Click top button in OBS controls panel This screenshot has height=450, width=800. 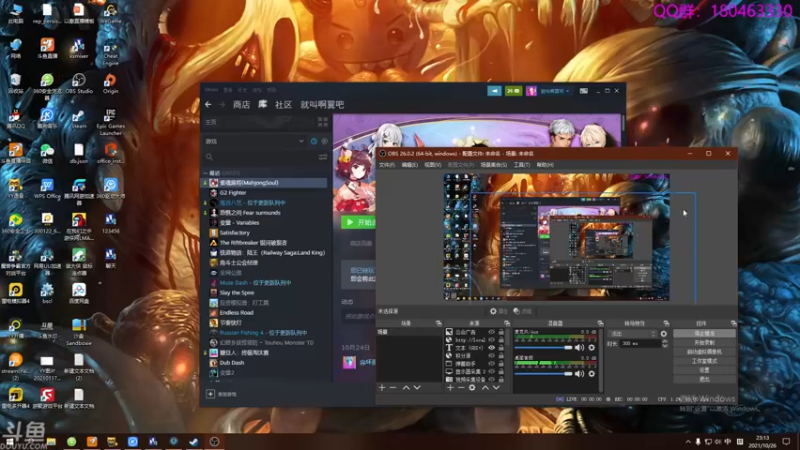click(x=704, y=333)
